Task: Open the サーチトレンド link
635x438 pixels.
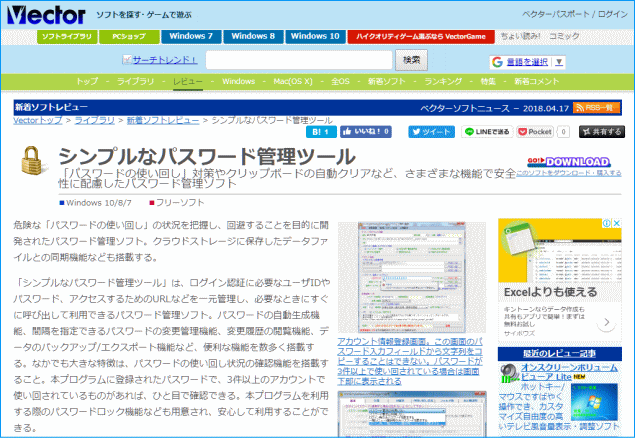Action: point(164,60)
